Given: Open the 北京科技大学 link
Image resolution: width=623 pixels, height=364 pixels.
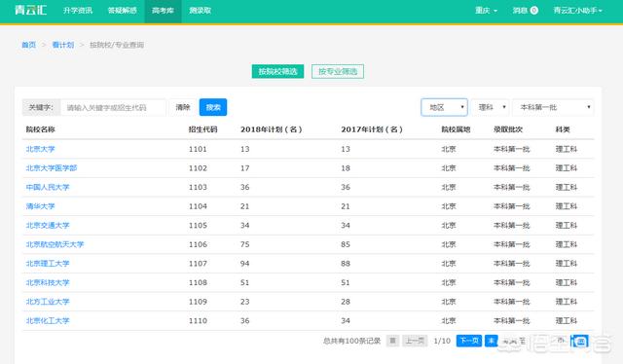Looking at the screenshot, I should pos(48,282).
